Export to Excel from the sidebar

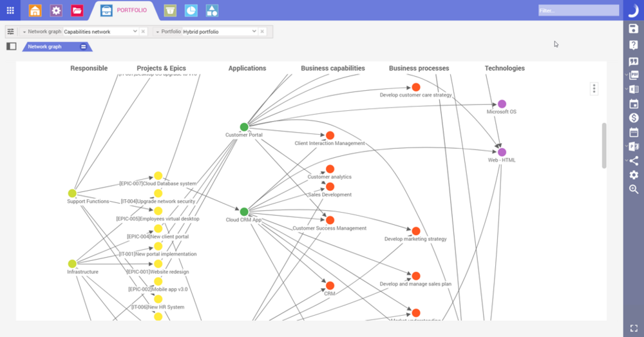633,89
